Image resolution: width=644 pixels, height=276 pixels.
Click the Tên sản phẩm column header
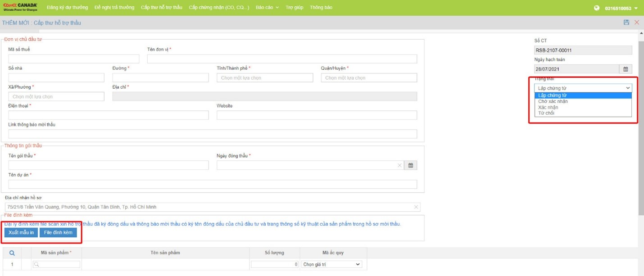tap(165, 253)
